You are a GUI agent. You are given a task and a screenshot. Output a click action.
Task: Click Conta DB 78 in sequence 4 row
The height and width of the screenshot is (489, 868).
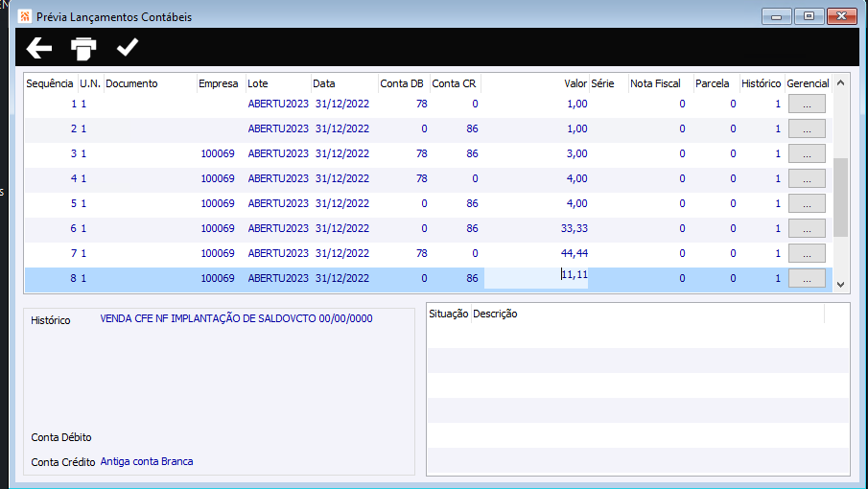pyautogui.click(x=422, y=178)
